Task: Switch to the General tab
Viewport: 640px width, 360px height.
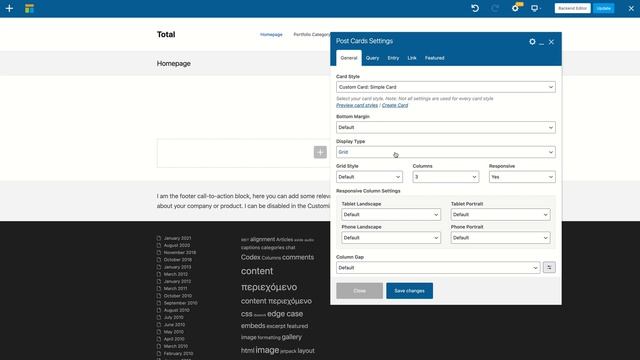Action: [349, 58]
